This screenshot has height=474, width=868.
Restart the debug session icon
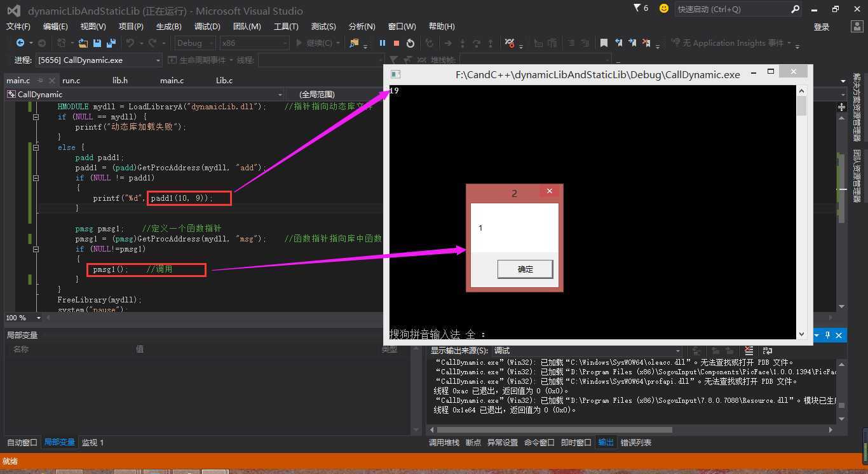click(x=410, y=43)
